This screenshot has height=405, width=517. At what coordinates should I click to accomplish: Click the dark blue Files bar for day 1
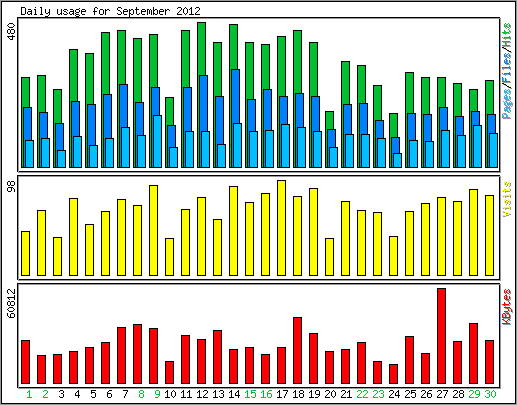pyautogui.click(x=27, y=124)
